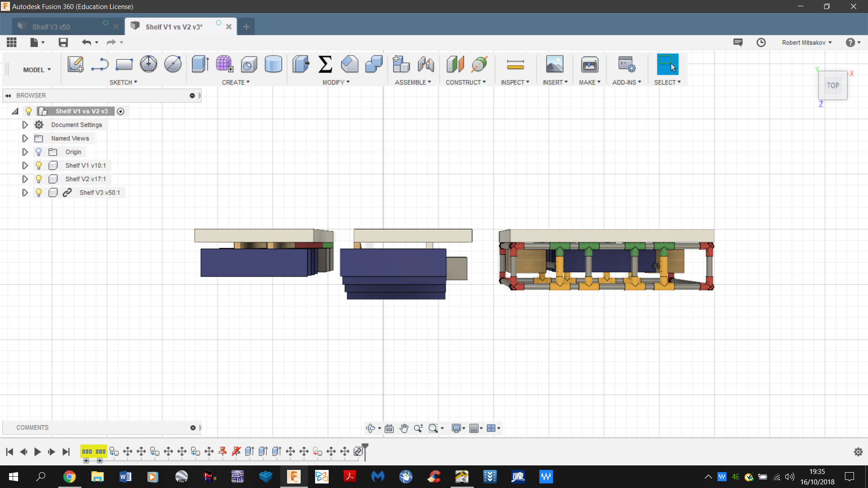Click the TOP face of ViewCube
Screen dimensions: 868x488
833,85
